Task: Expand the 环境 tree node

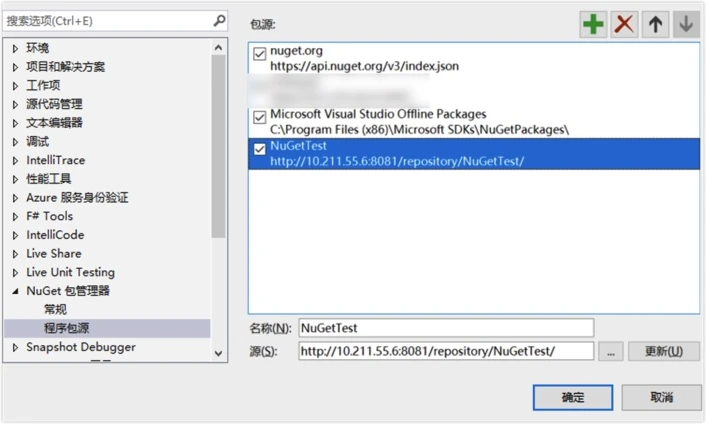Action: click(15, 48)
